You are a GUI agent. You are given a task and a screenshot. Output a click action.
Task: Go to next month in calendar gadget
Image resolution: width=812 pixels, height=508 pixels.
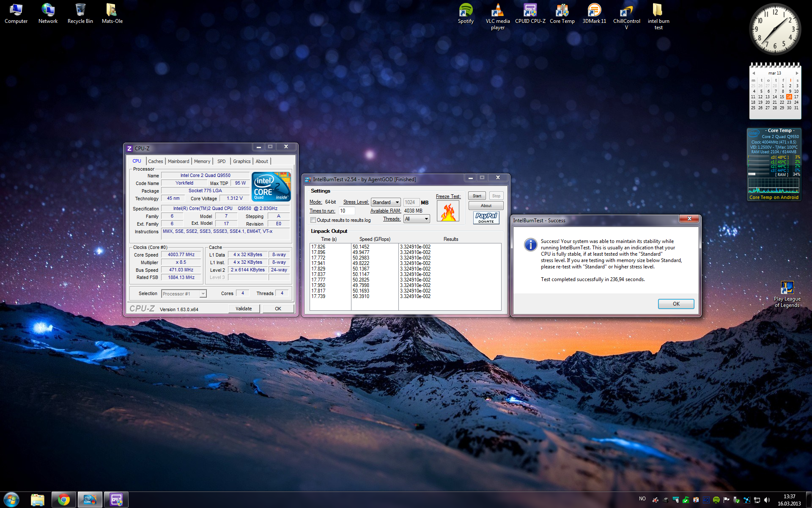tap(797, 73)
